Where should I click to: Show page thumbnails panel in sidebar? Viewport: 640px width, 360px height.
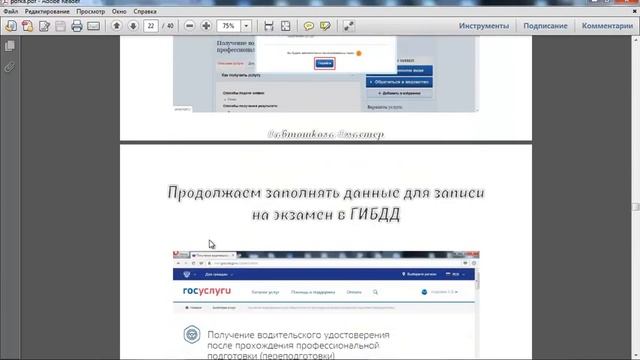pos(10,46)
